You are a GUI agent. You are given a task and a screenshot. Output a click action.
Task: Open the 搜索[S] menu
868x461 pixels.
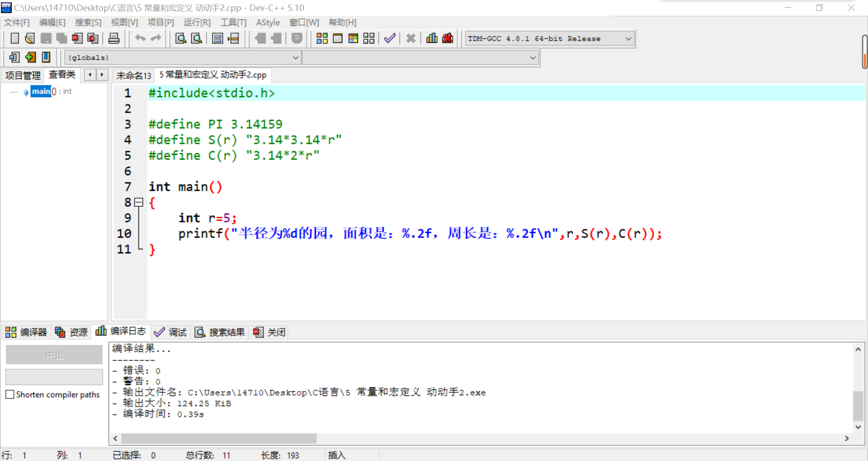[x=88, y=22]
